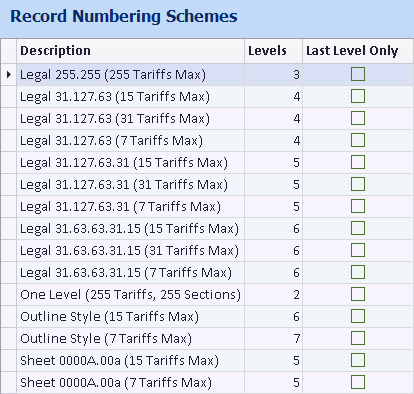This screenshot has height=394, width=414.
Task: Enable Last Level Only for One Level row
Action: click(x=358, y=294)
